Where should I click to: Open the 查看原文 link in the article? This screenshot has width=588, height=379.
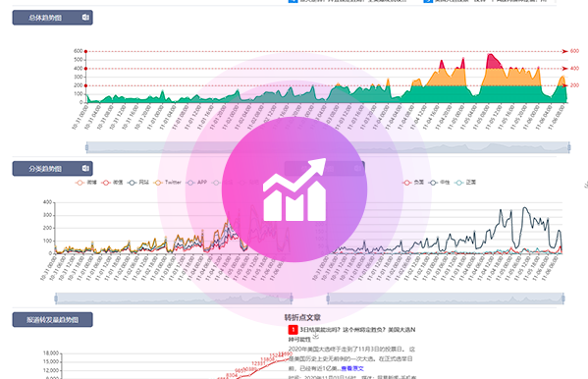(x=352, y=368)
